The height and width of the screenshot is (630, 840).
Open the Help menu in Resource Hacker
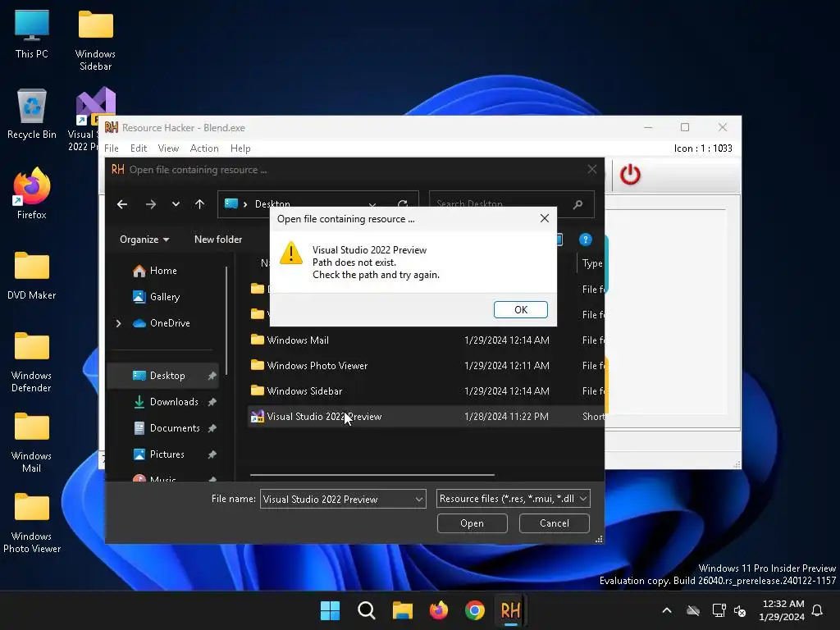[240, 148]
